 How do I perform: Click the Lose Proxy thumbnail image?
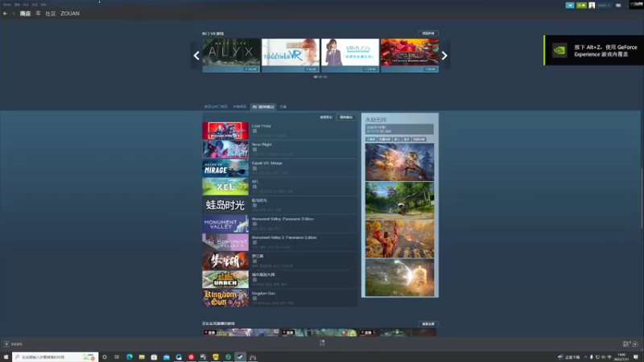(225, 130)
